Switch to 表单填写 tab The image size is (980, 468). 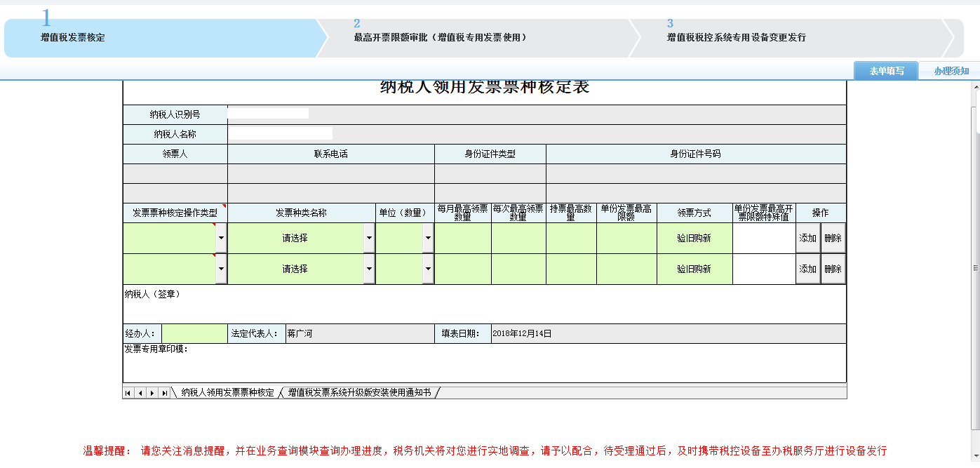coord(886,71)
